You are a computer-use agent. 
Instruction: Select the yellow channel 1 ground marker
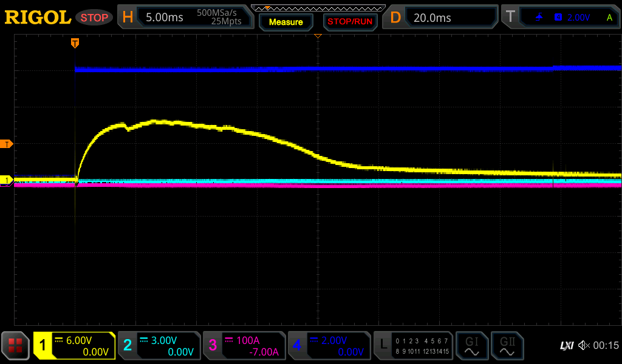(x=7, y=180)
